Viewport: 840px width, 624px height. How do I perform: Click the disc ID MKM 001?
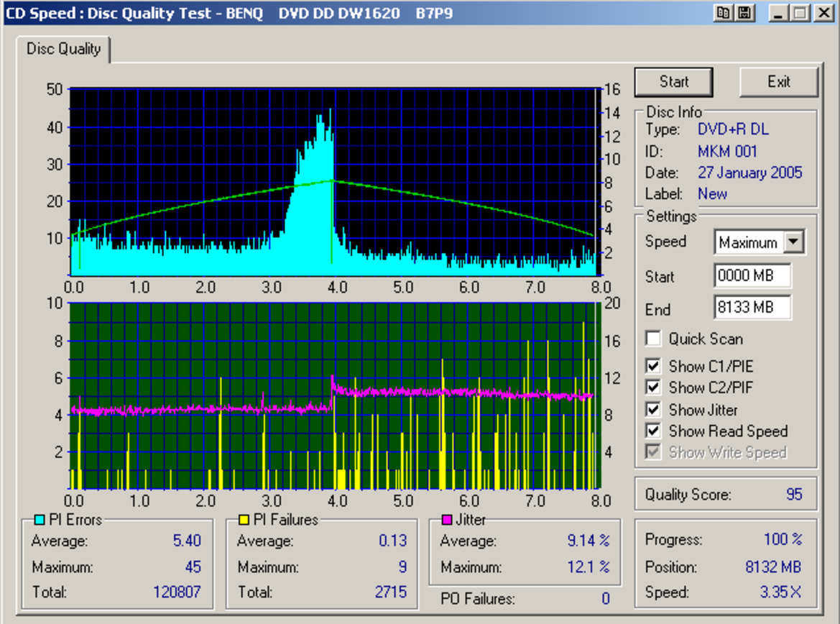pos(727,152)
